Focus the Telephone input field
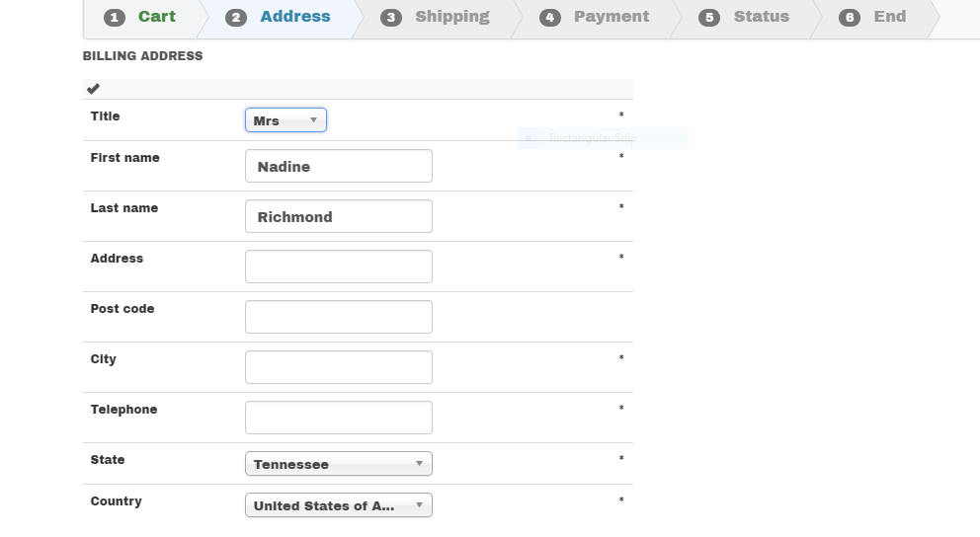Image resolution: width=980 pixels, height=537 pixels. pos(338,418)
